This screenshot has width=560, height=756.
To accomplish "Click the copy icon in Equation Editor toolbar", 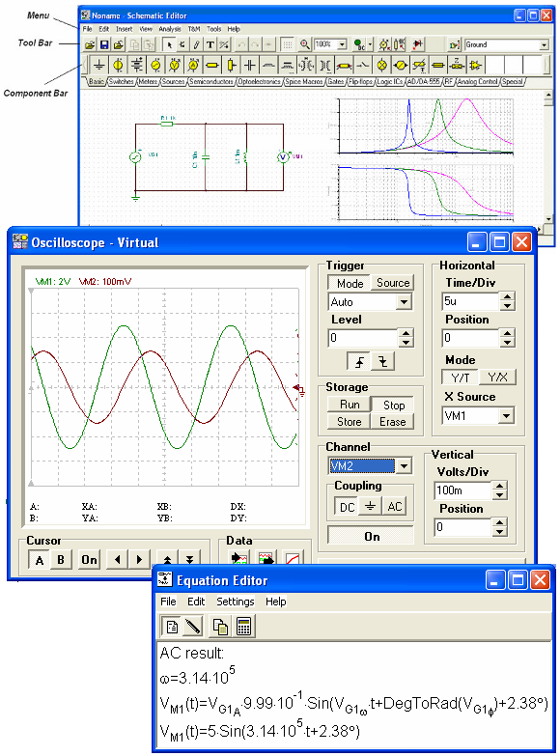I will pos(220,627).
